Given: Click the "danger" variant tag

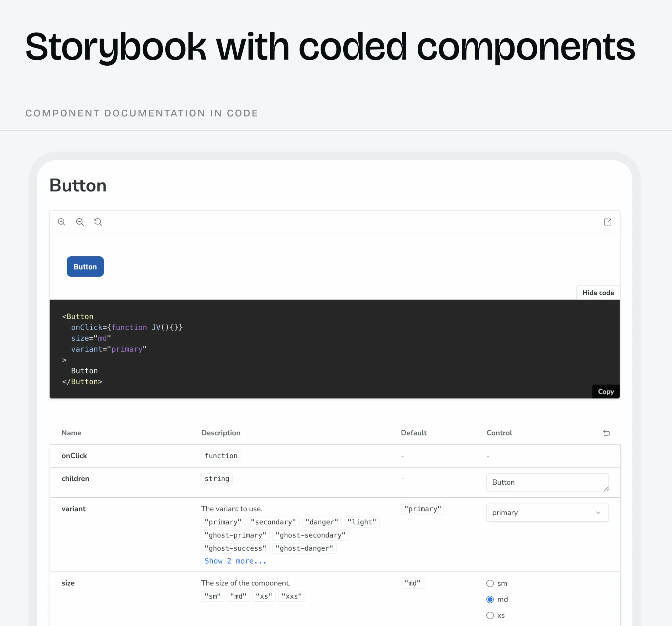Looking at the screenshot, I should click(322, 522).
